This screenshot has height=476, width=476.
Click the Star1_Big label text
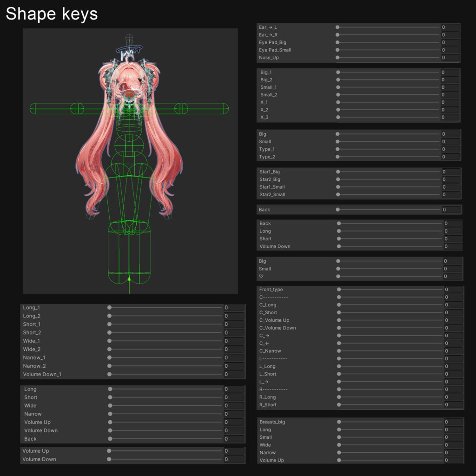click(x=270, y=172)
